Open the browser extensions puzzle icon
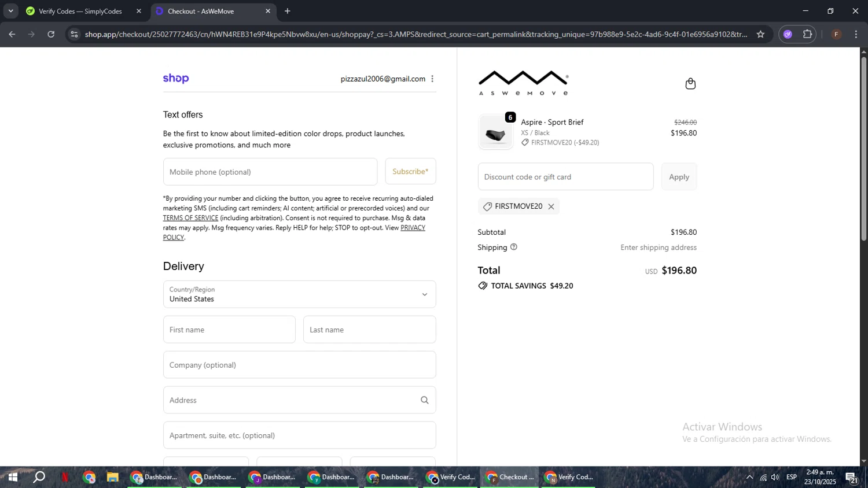868x488 pixels. [808, 34]
